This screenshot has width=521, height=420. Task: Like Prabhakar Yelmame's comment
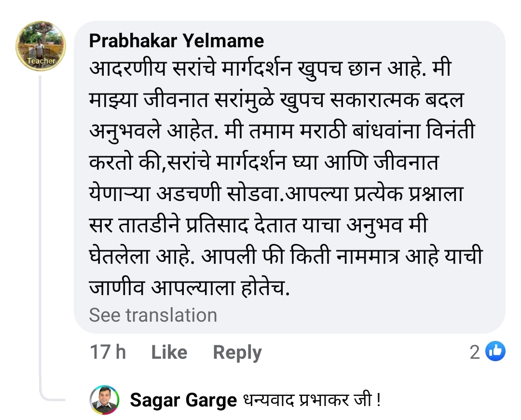pyautogui.click(x=169, y=352)
